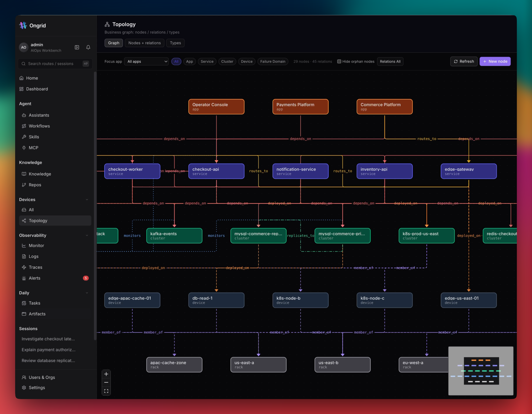
Task: Collapse the Devices section chevron
Action: pos(87,200)
